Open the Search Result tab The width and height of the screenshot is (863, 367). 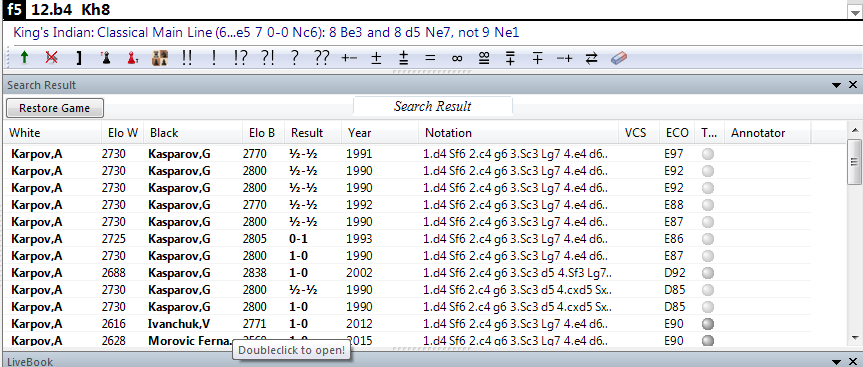tap(433, 106)
